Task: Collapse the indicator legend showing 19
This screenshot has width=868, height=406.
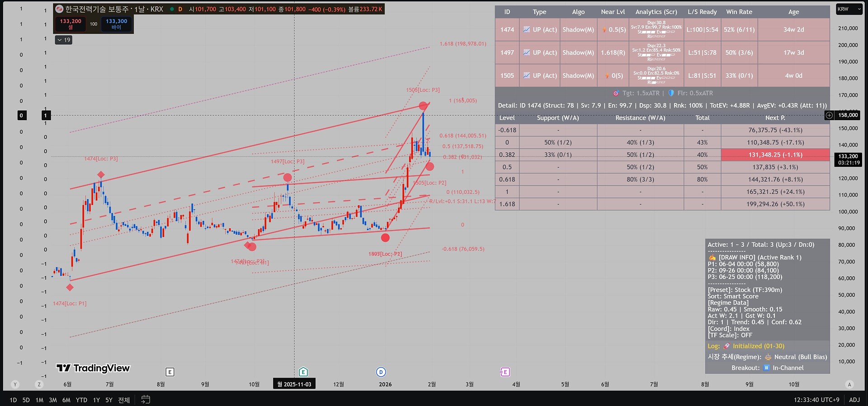Action: click(64, 40)
